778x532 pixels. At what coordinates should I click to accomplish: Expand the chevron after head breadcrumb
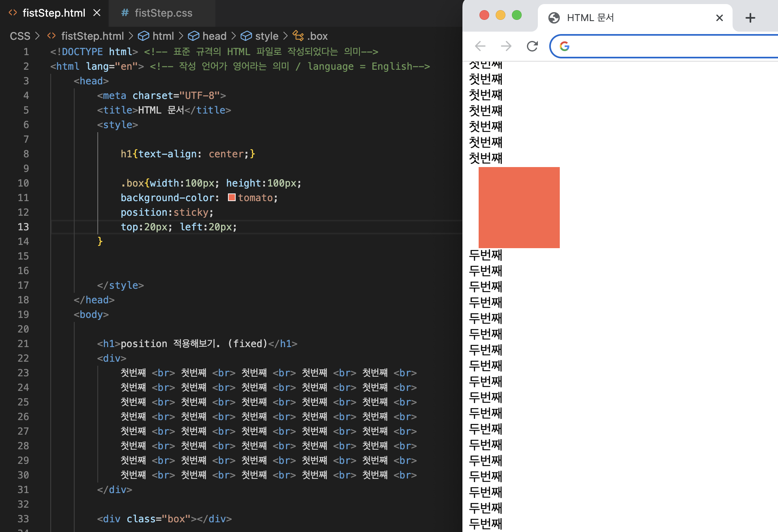point(234,36)
